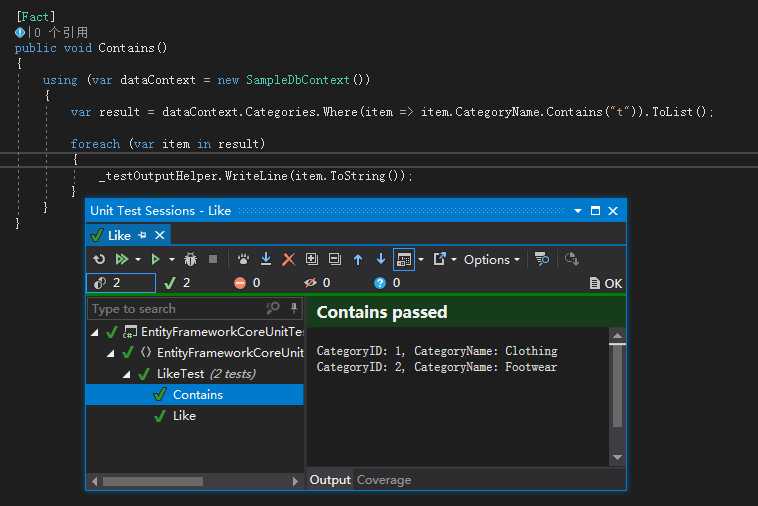Filter by ignored tests crossed-eye icon
The height and width of the screenshot is (506, 758).
coord(317,283)
